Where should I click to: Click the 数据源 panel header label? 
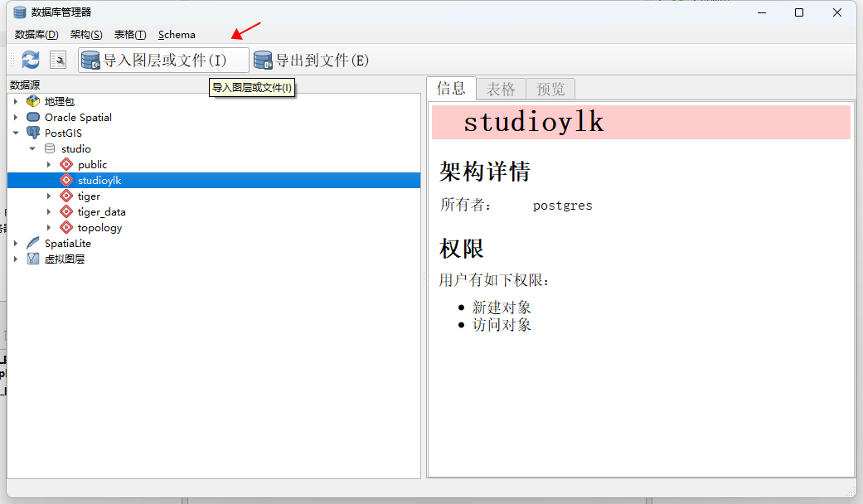point(25,85)
